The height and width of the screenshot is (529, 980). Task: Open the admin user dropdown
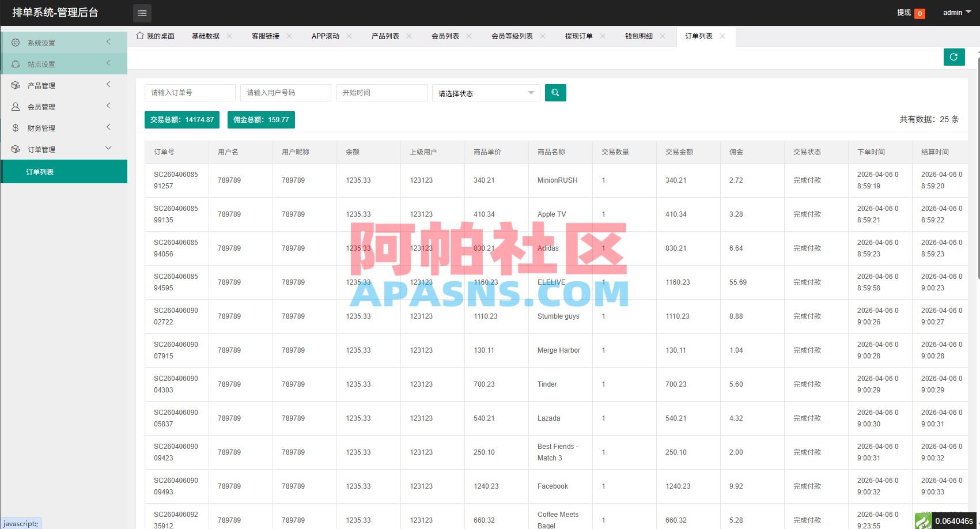pos(957,13)
